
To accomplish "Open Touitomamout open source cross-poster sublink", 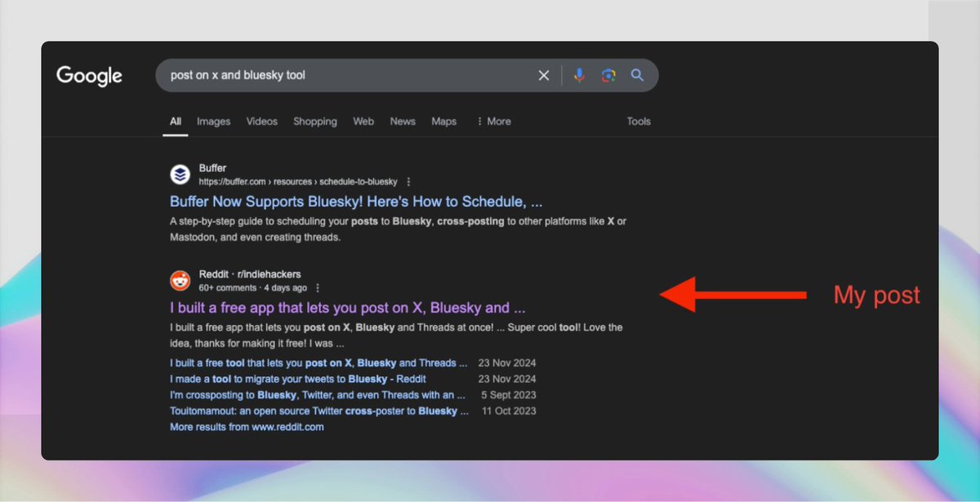I will [319, 411].
